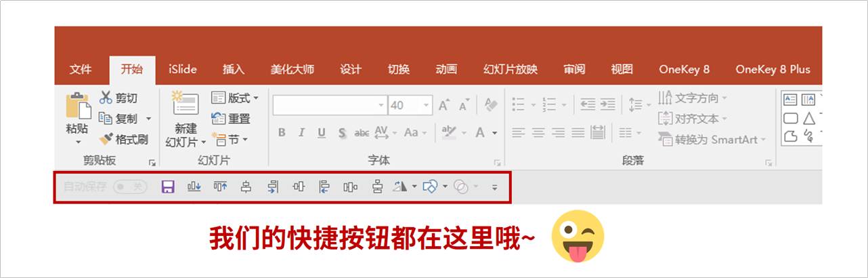Click the Save icon in quick access toolbar
This screenshot has width=868, height=278.
pos(168,186)
